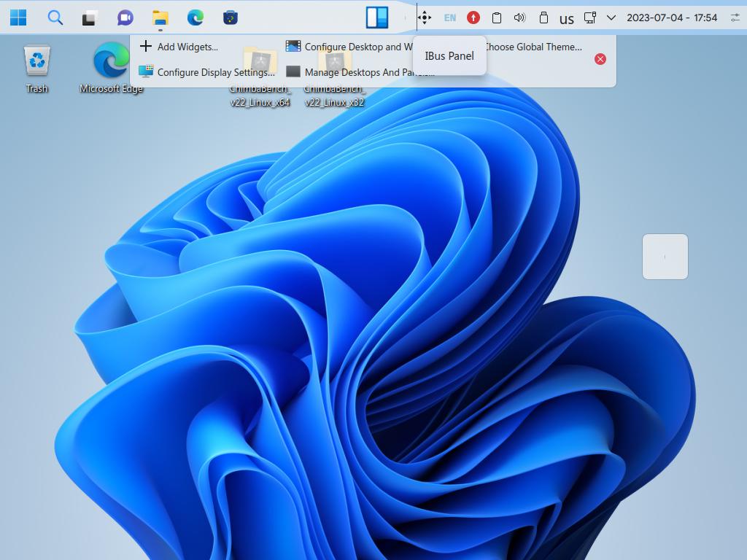Open the network connections tray icon
Screen dimensions: 747x560
pyautogui.click(x=589, y=17)
